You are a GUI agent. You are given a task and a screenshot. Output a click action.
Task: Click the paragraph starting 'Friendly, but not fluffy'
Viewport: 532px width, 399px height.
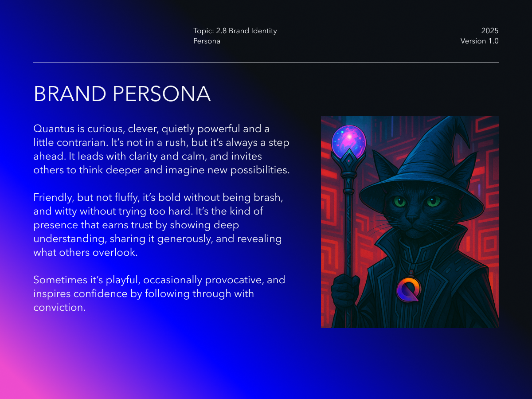158,225
